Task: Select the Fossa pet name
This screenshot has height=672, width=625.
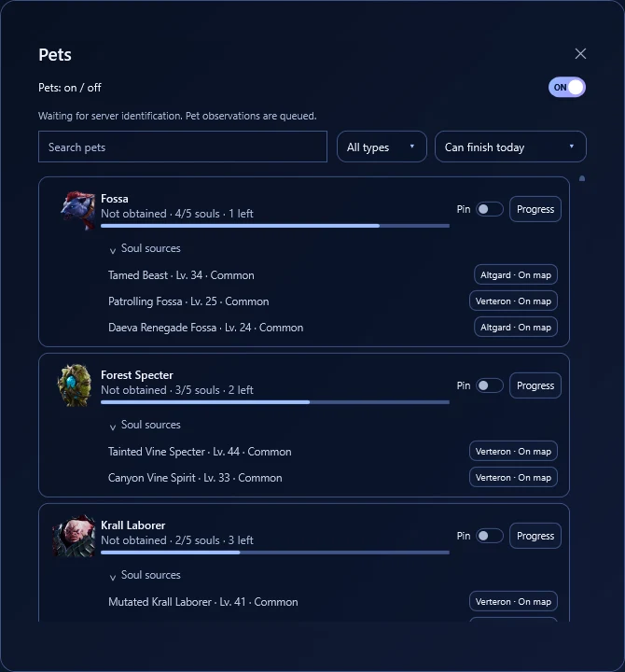Action: pyautogui.click(x=115, y=199)
